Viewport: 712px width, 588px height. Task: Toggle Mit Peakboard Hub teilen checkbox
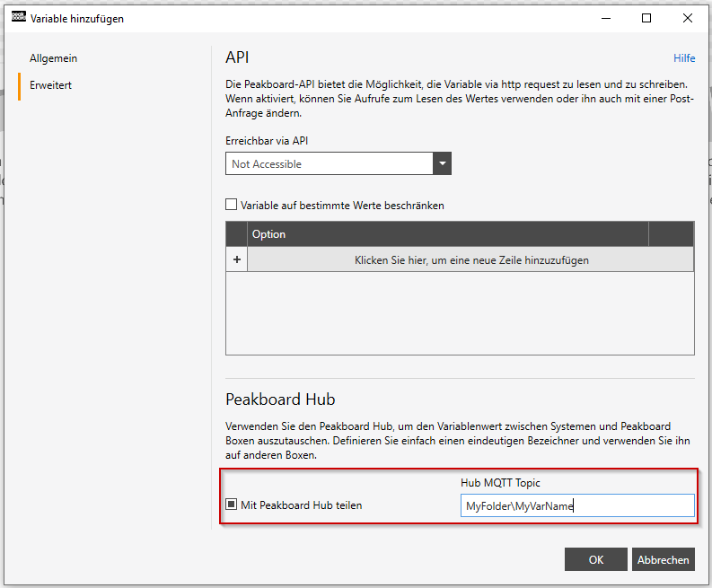click(x=231, y=504)
